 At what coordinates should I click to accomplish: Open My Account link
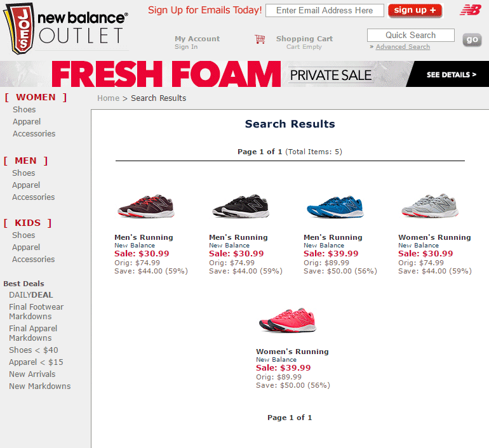(197, 39)
